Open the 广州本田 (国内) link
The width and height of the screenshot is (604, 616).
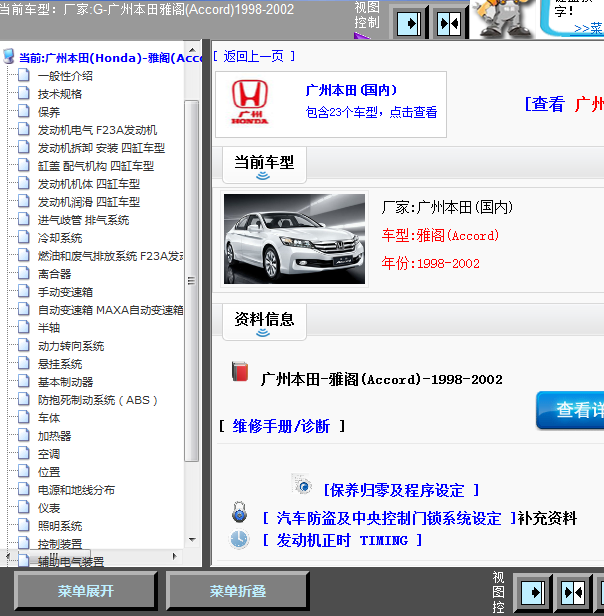(351, 90)
